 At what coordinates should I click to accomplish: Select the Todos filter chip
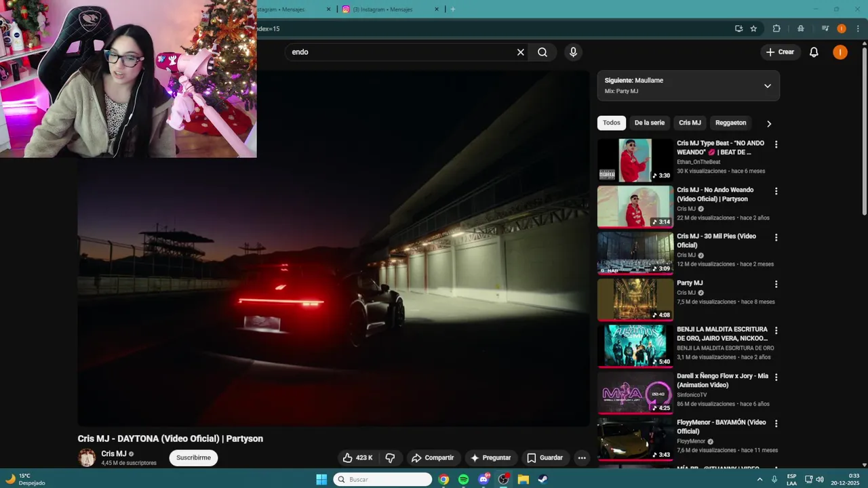click(611, 123)
